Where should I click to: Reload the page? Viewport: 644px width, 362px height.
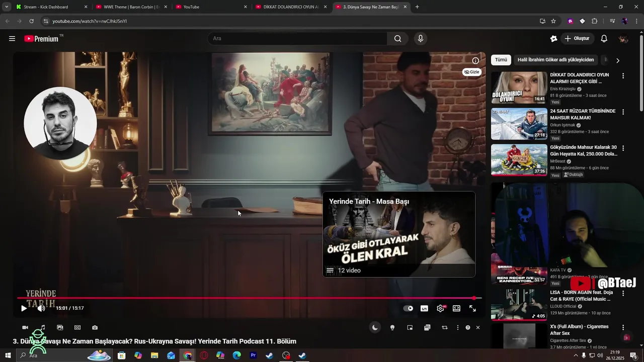click(x=31, y=21)
